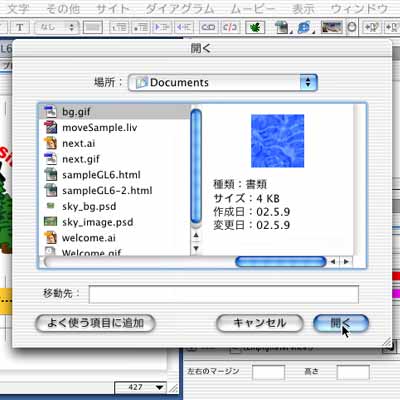
Task: Click the remove link icon in toolbar
Action: [x=230, y=27]
